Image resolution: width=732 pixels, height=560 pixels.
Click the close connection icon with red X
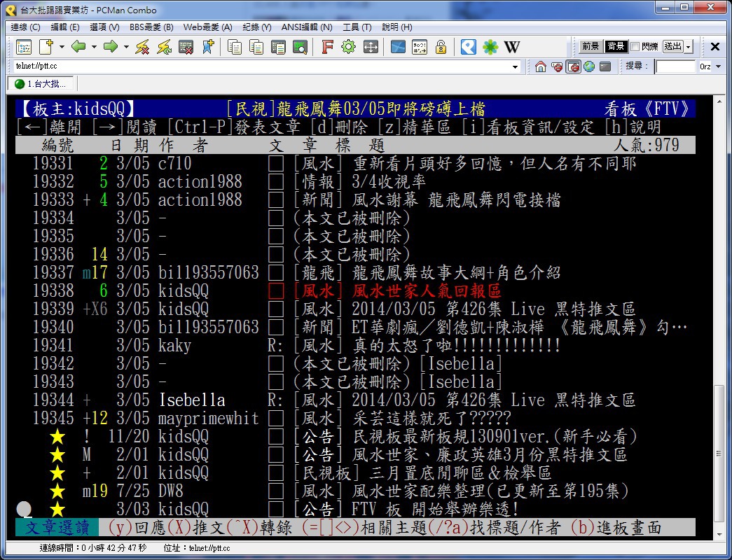[186, 47]
